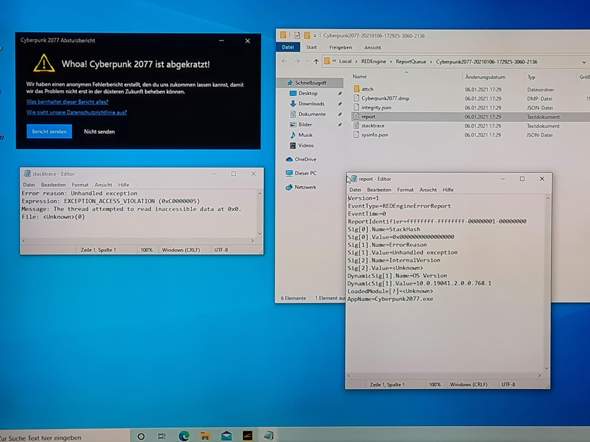Expand the address bar history dropdown
Image resolution: width=590 pixels, height=442 pixels.
click(x=584, y=62)
